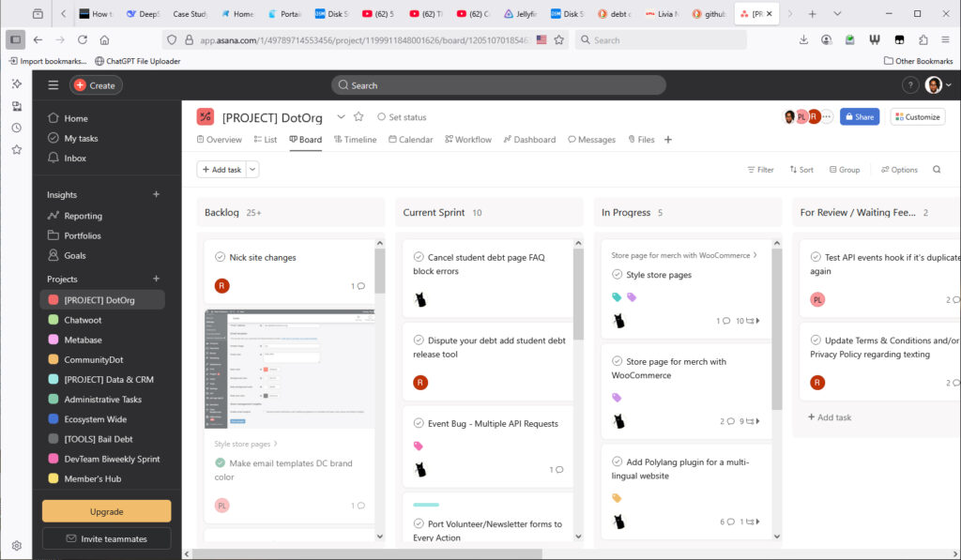
Task: Switch to Overview tab
Action: tap(219, 140)
